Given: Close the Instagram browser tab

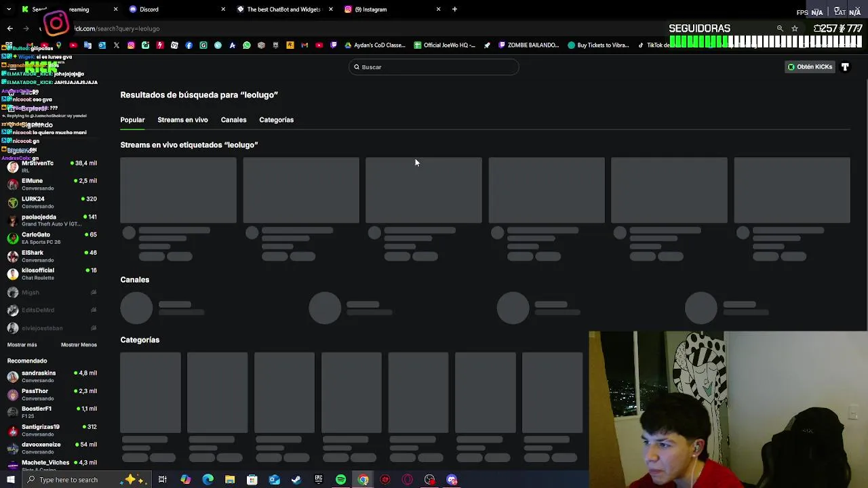Looking at the screenshot, I should (x=438, y=9).
